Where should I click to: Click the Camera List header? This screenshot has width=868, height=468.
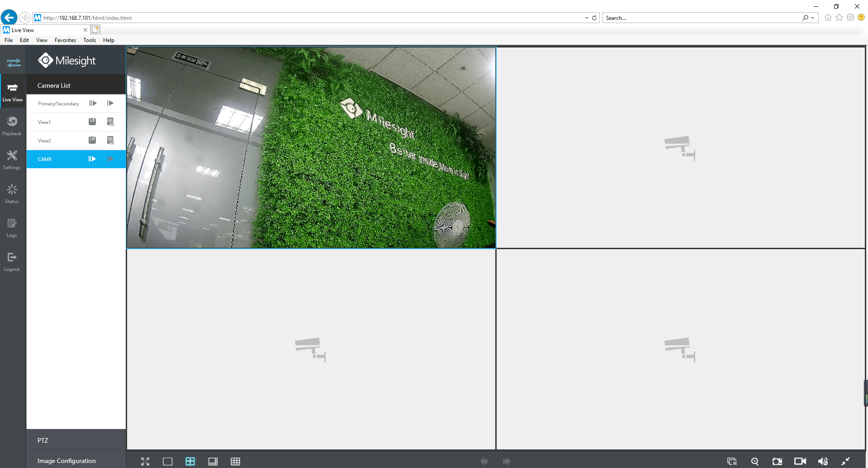click(76, 85)
